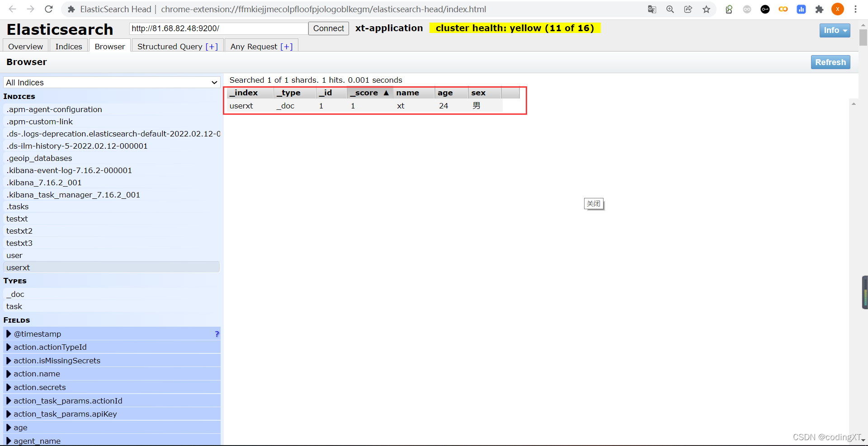Select the .tasks index
The width and height of the screenshot is (868, 446).
[x=112, y=207]
